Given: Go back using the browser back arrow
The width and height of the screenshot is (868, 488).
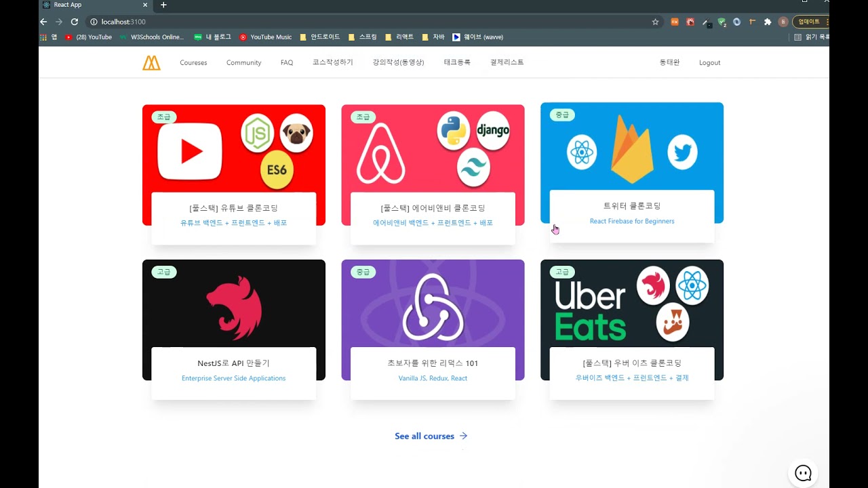Looking at the screenshot, I should tap(44, 22).
